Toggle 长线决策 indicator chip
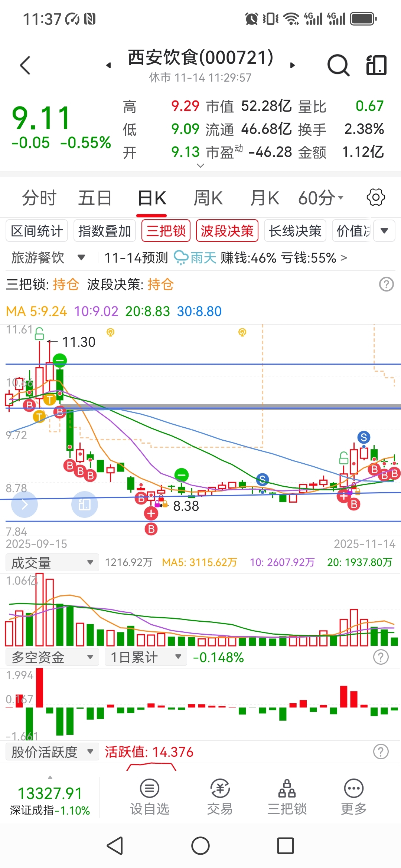Viewport: 401px width, 868px height. point(295,231)
